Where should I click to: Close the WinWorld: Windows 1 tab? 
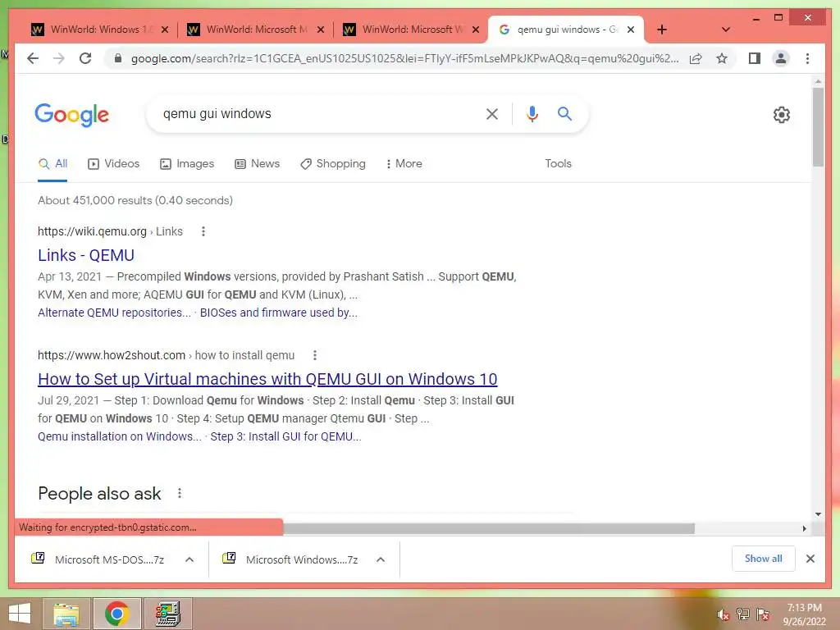tap(165, 30)
